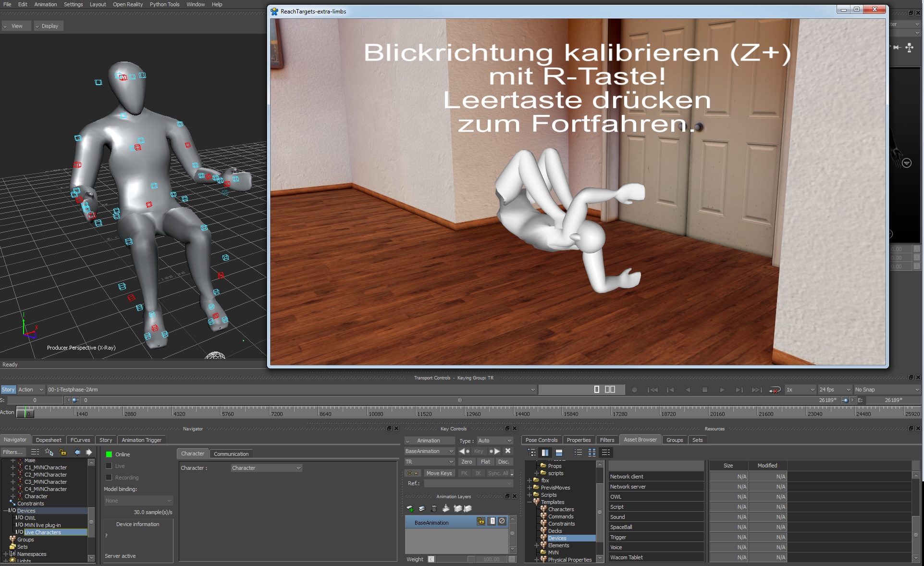Click the key icon in Key Controls
This screenshot has width=924, height=566.
click(x=412, y=473)
